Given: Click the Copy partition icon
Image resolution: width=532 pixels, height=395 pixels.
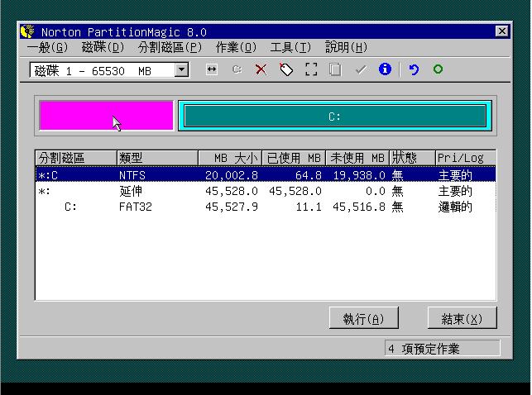Looking at the screenshot, I should (x=335, y=69).
